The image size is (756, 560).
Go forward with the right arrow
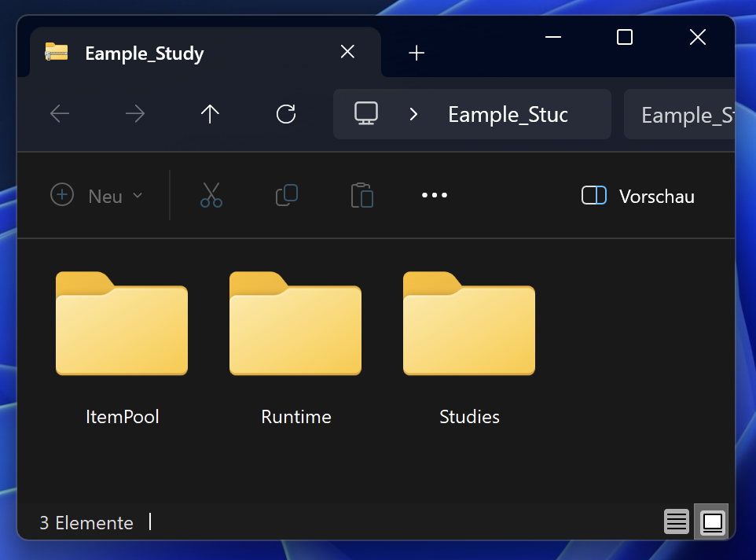click(135, 114)
